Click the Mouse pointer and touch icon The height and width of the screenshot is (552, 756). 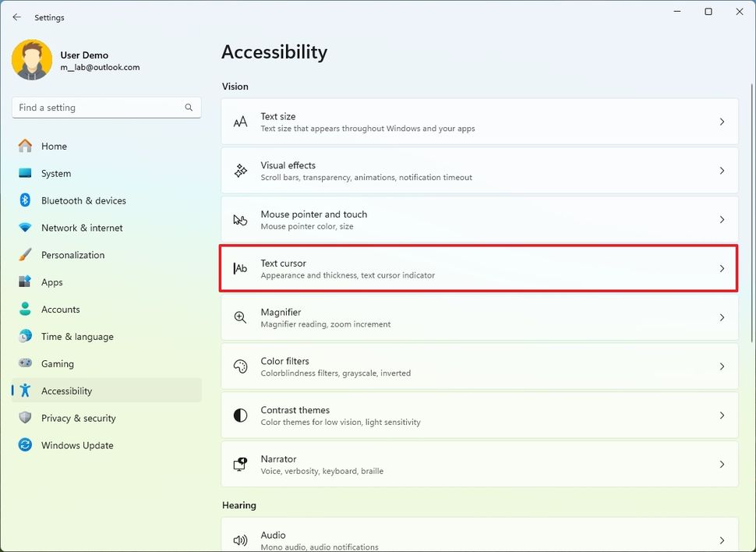pyautogui.click(x=240, y=220)
